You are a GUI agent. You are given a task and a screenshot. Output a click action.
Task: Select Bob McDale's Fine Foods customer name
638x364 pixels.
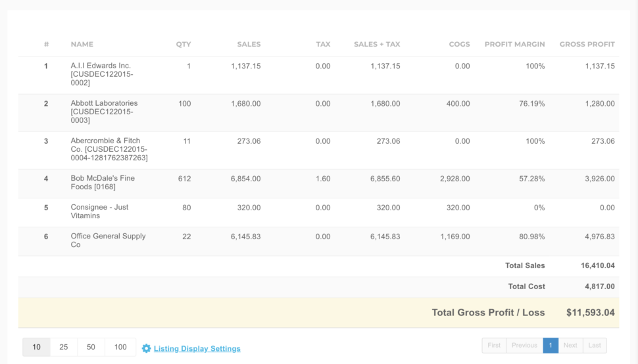[103, 183]
